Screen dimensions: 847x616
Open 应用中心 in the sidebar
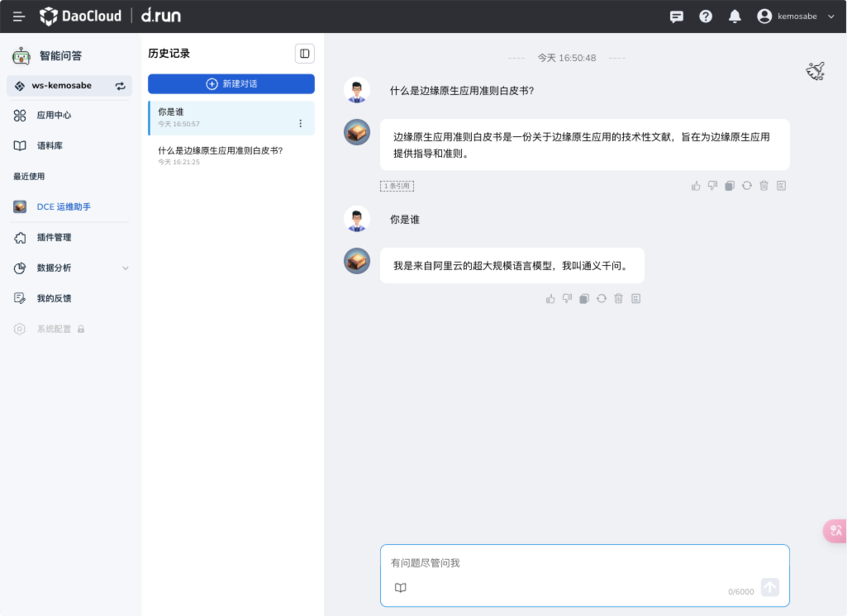[x=54, y=116]
